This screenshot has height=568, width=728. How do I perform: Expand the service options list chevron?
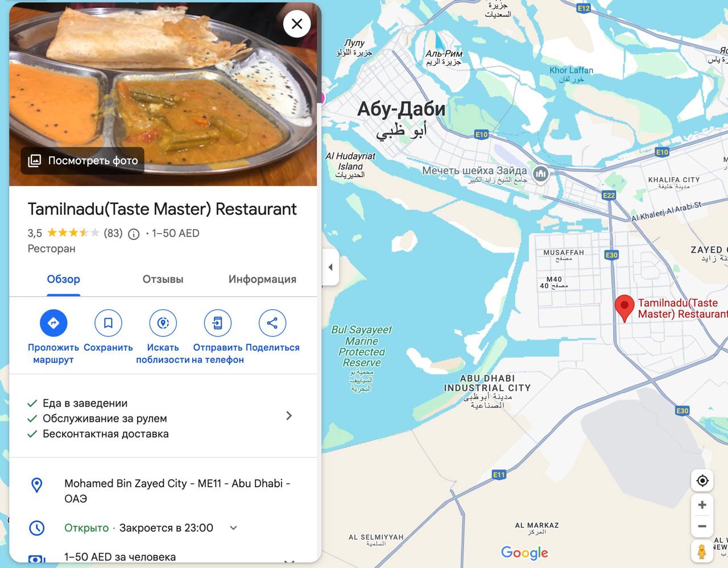(289, 416)
